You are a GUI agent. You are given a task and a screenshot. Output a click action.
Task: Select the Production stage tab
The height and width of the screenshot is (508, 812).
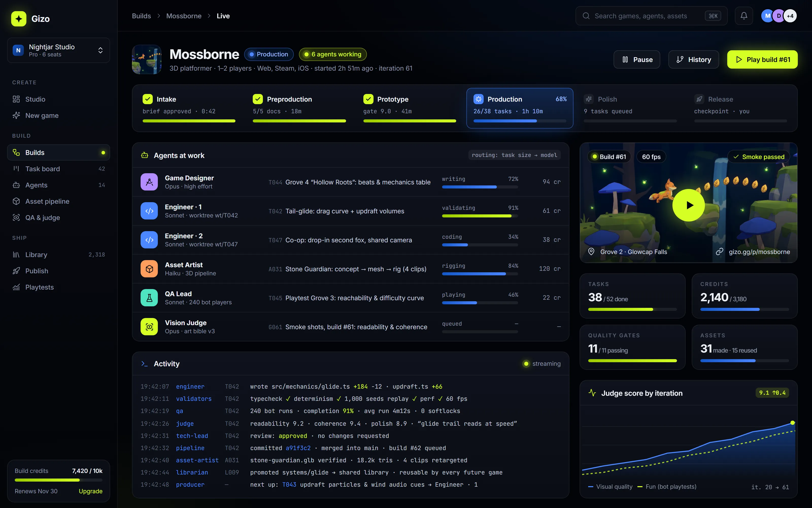click(x=520, y=108)
